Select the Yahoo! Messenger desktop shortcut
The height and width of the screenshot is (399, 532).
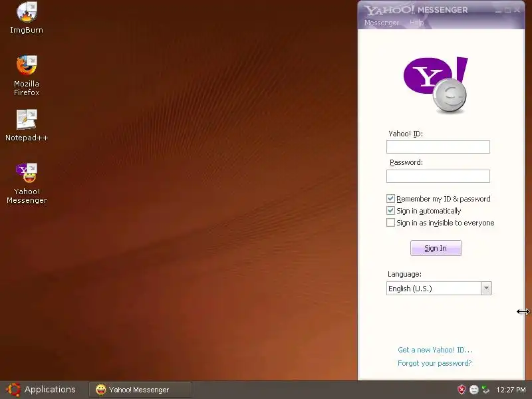coord(27,184)
